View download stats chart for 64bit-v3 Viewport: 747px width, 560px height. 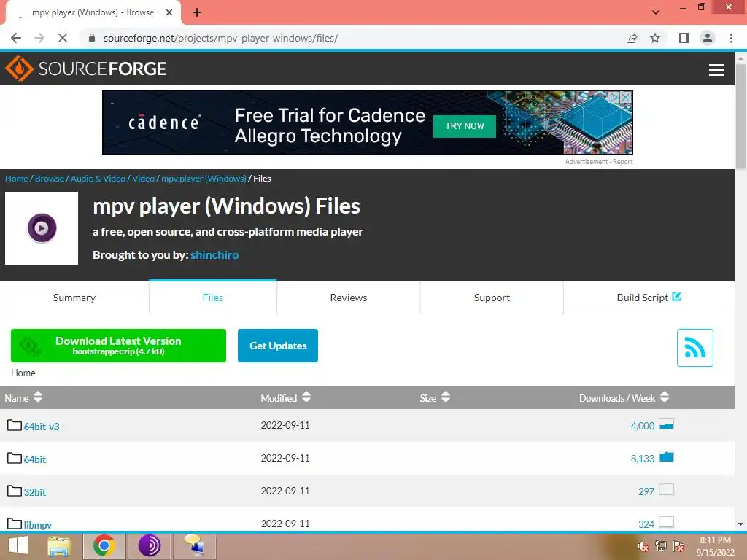(666, 424)
